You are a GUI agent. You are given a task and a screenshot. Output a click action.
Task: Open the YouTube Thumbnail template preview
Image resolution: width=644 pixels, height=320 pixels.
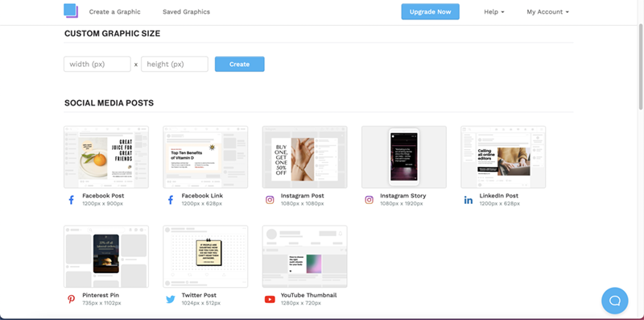tap(305, 256)
